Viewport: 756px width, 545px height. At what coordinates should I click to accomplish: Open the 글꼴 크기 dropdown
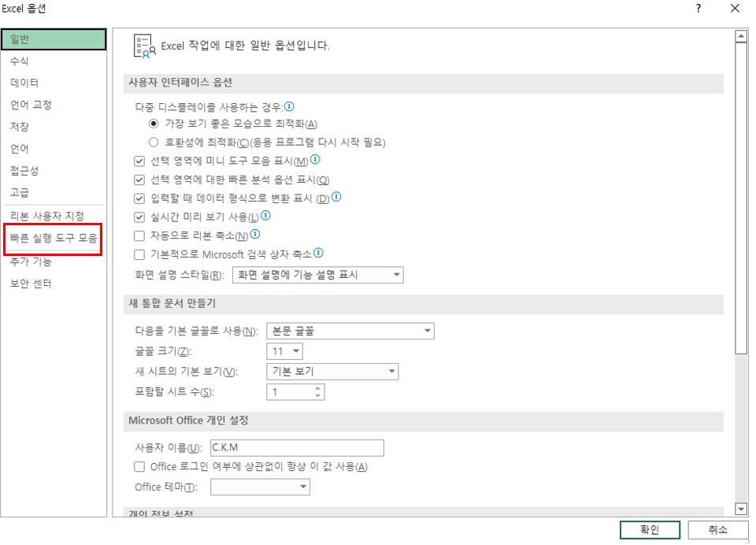pyautogui.click(x=297, y=351)
